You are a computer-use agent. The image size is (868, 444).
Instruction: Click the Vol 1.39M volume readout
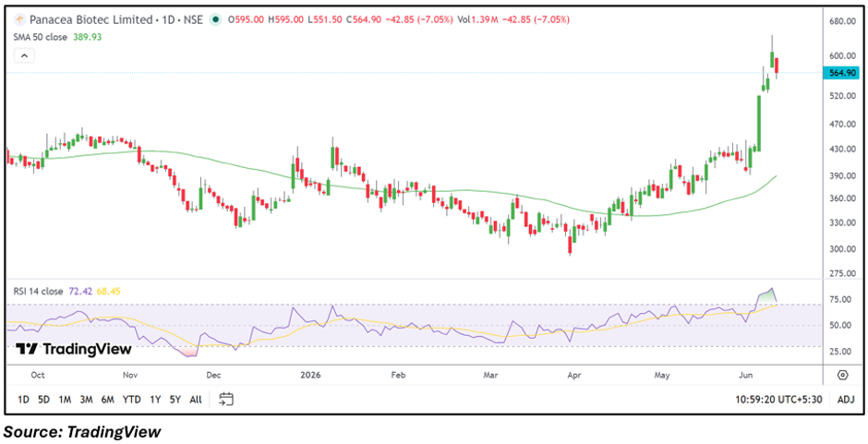pyautogui.click(x=477, y=20)
